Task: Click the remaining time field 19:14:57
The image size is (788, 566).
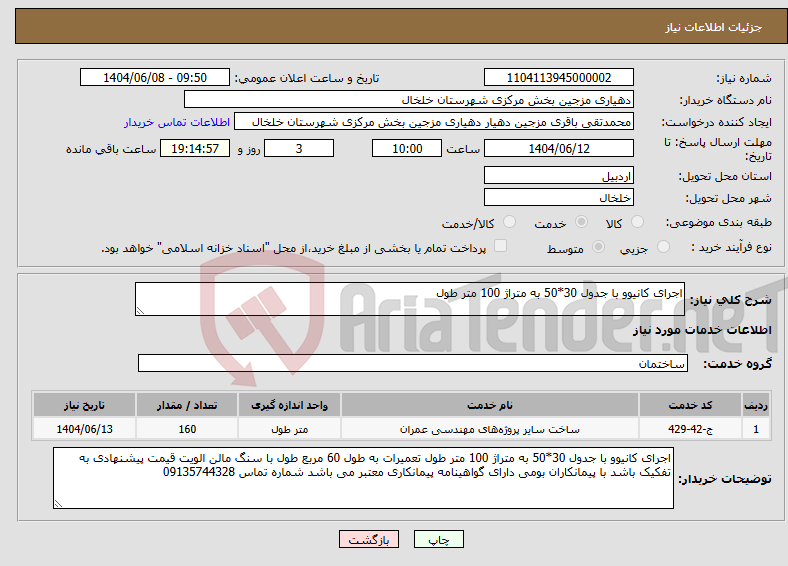Action: pos(195,148)
